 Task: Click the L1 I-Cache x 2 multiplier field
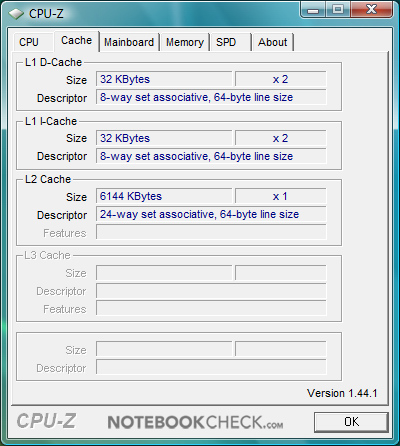pos(280,138)
